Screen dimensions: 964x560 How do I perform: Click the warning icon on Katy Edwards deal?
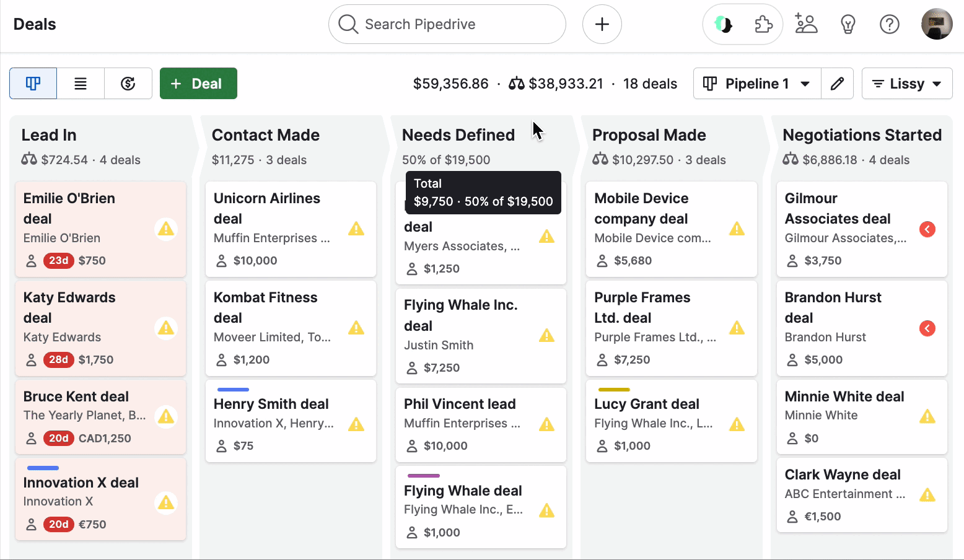pos(166,328)
